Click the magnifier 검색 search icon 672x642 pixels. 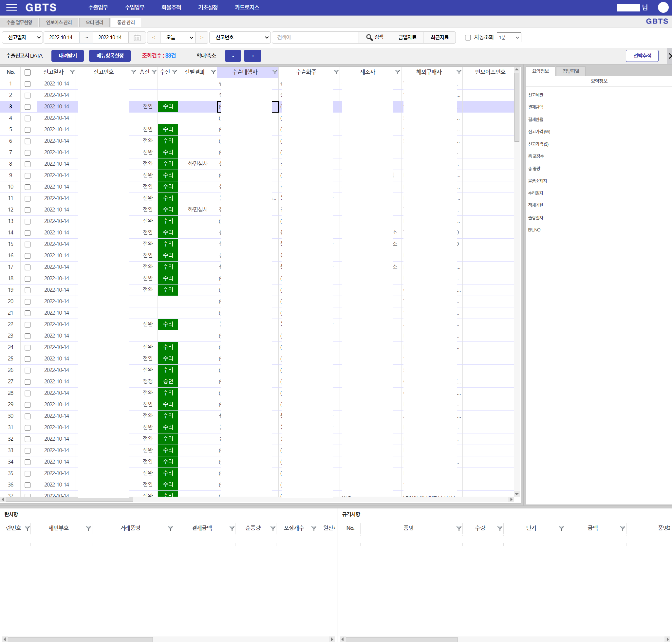369,37
